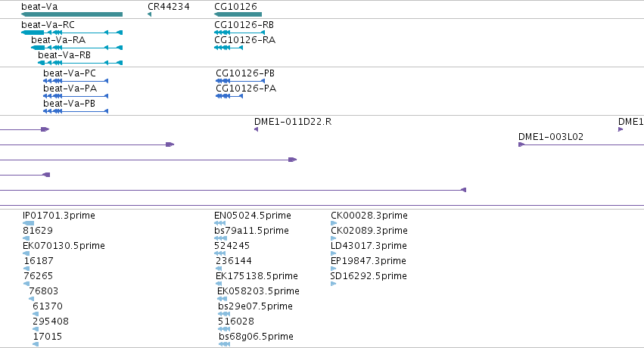
Task: Select the 236144 EST label
Action: click(x=234, y=261)
